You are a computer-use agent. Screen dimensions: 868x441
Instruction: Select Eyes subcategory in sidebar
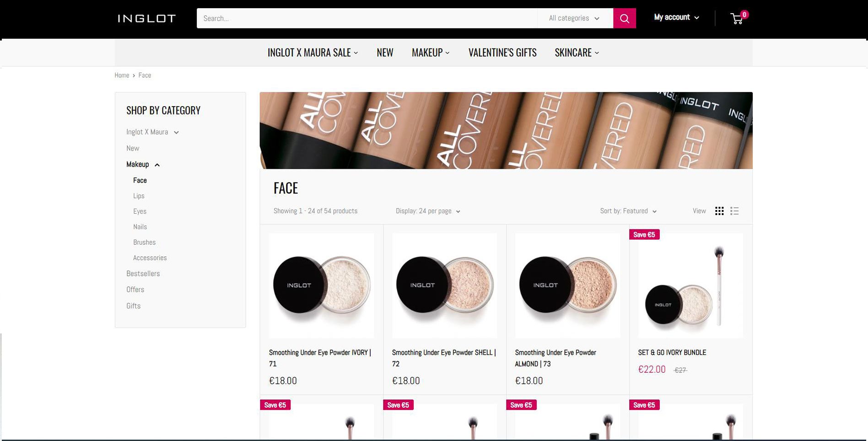click(x=140, y=211)
